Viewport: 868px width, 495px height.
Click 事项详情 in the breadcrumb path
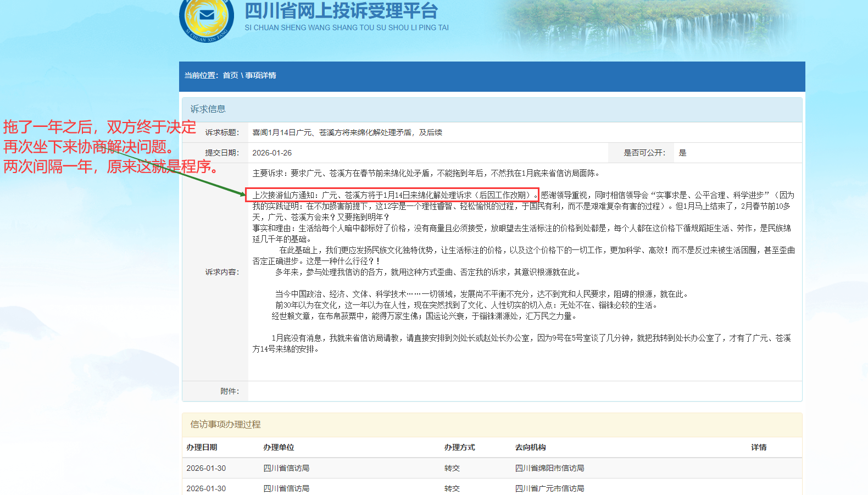[260, 75]
